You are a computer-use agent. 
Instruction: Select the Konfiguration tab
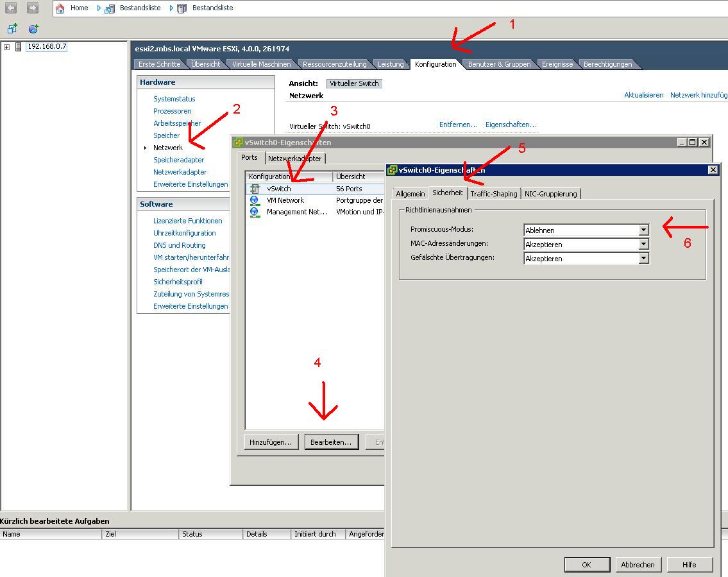[436, 64]
